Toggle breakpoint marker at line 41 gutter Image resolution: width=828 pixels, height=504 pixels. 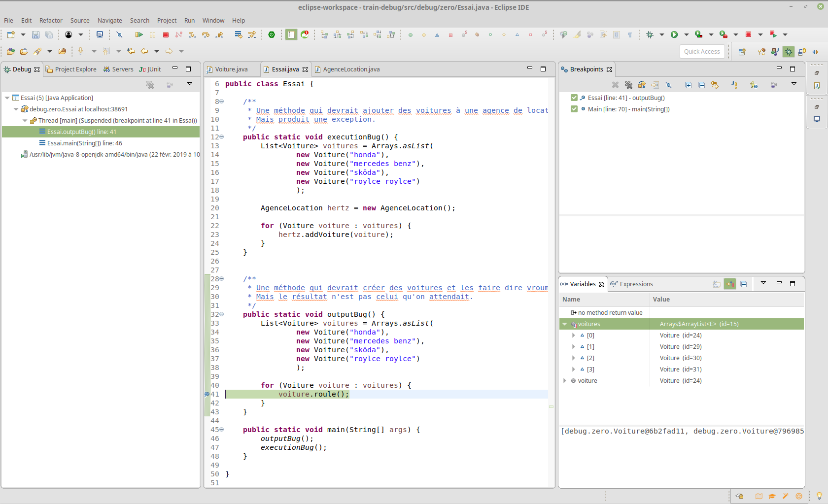click(x=207, y=394)
